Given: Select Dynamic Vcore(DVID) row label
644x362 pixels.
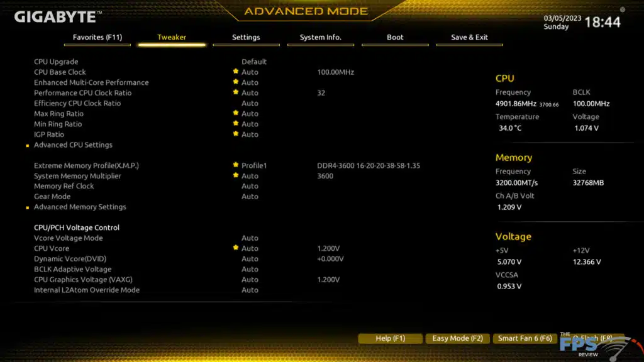Looking at the screenshot, I should (x=70, y=258).
